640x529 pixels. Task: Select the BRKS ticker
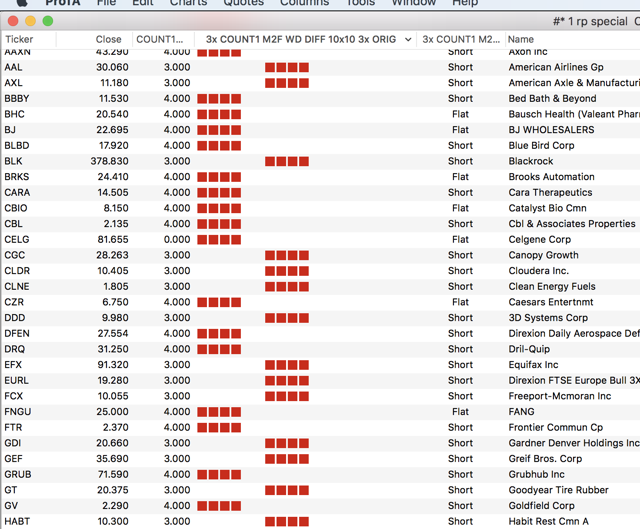click(x=17, y=177)
